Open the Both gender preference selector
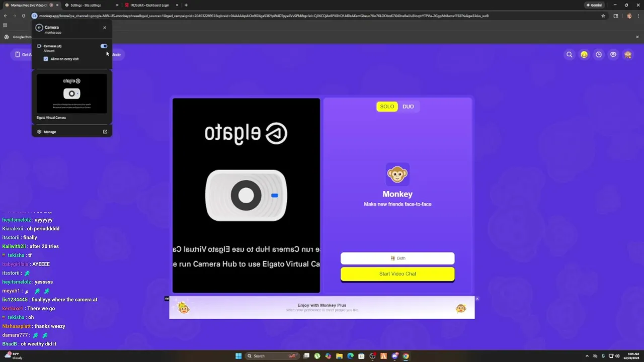 coord(397,258)
